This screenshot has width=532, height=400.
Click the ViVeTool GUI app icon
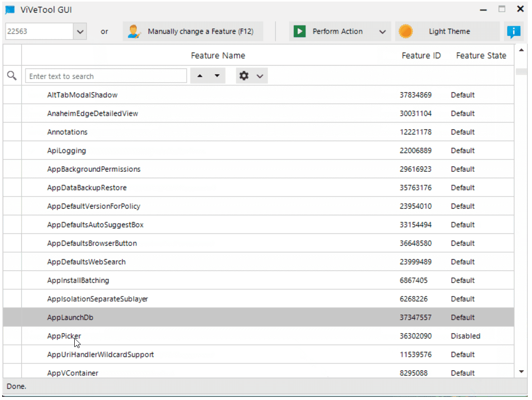click(x=10, y=10)
